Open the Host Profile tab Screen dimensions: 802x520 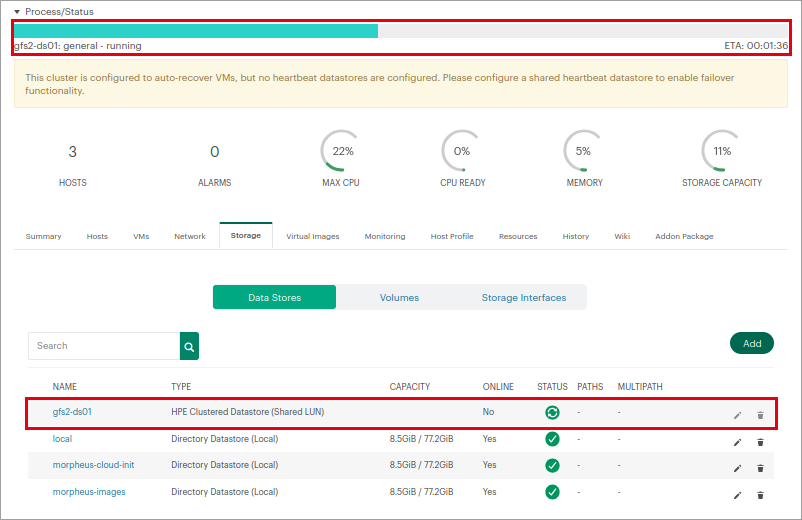452,236
